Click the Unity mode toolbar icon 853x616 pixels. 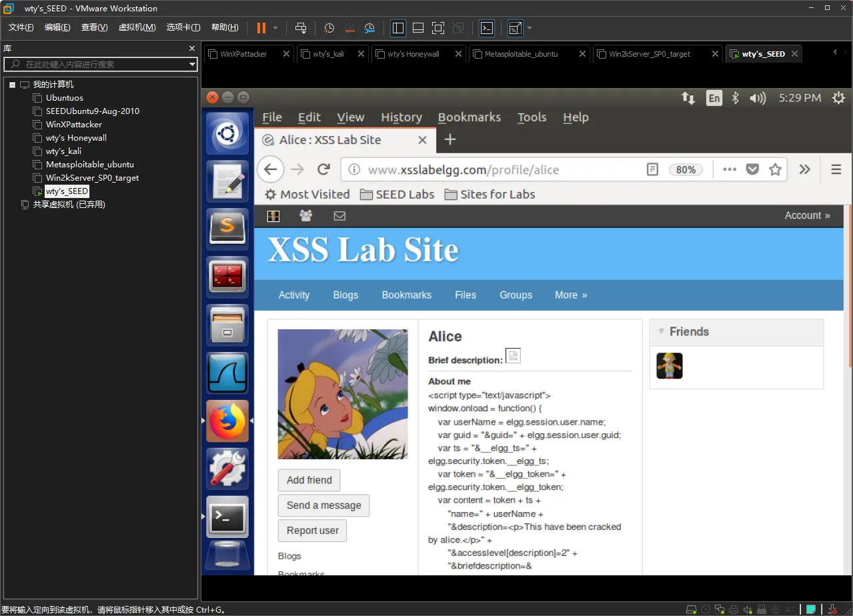pyautogui.click(x=458, y=28)
